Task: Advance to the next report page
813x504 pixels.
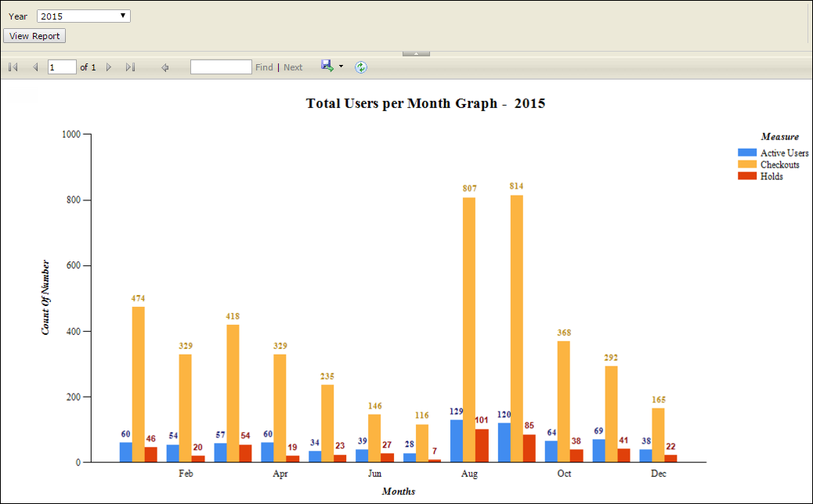Action: point(109,67)
